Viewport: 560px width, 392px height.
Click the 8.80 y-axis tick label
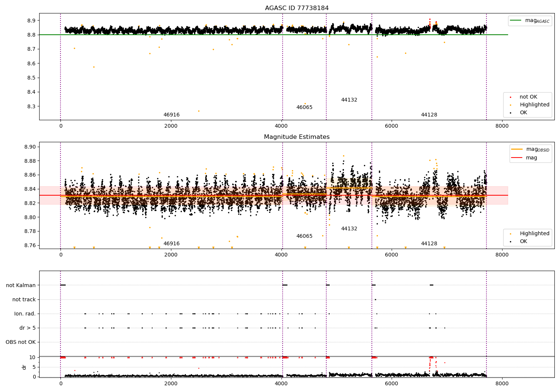30,217
